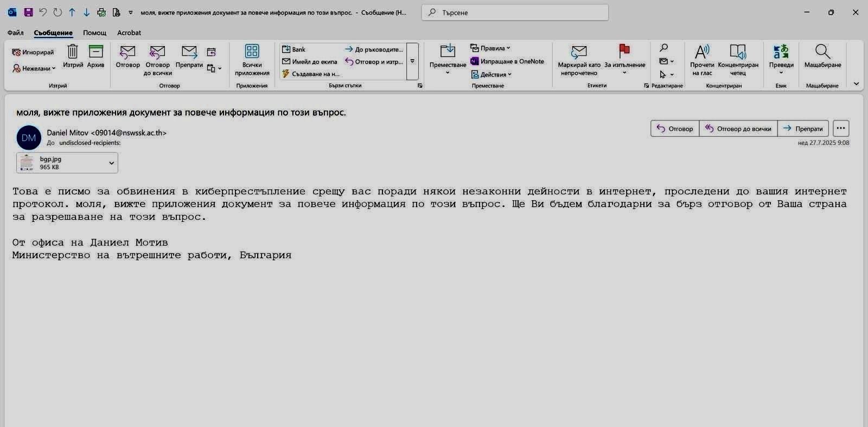Click the Zoom (Мащабиране) magnifier icon

click(822, 53)
